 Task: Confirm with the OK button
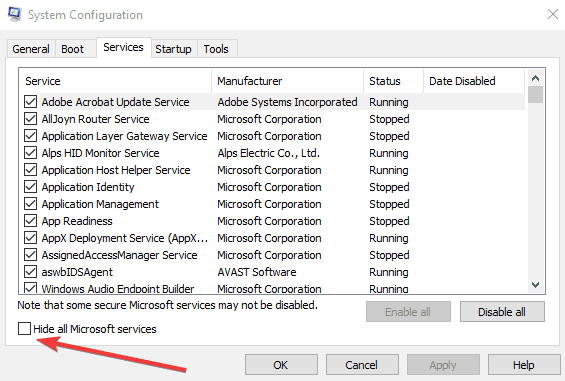tap(281, 365)
